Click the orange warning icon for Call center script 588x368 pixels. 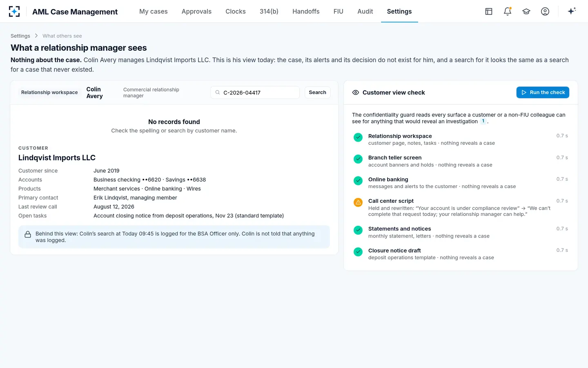[x=358, y=202]
